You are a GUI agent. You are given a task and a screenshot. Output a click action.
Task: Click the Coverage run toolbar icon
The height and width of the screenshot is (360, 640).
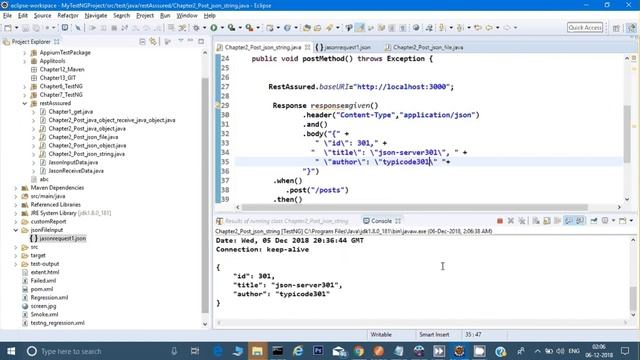click(231, 28)
